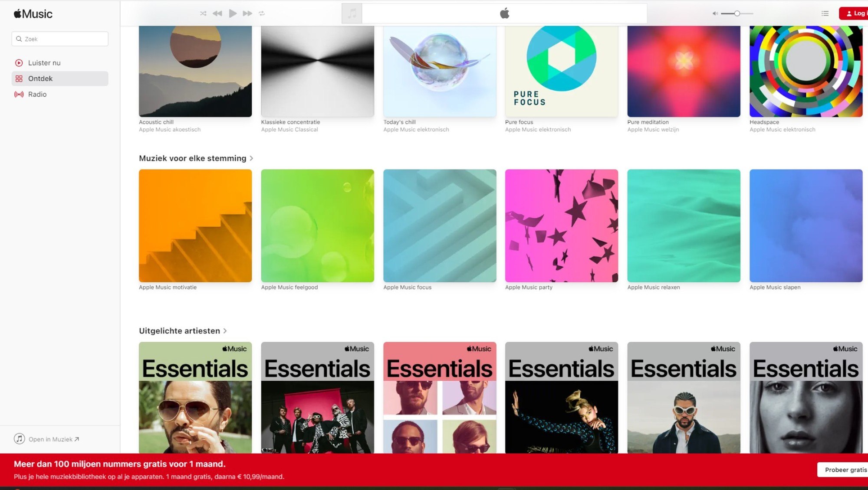
Task: Skip to next track
Action: (247, 13)
